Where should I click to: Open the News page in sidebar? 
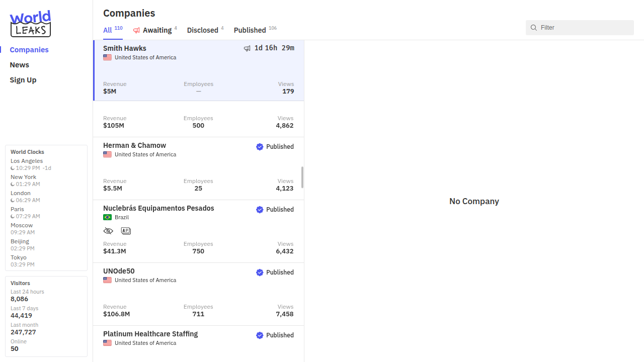(19, 65)
